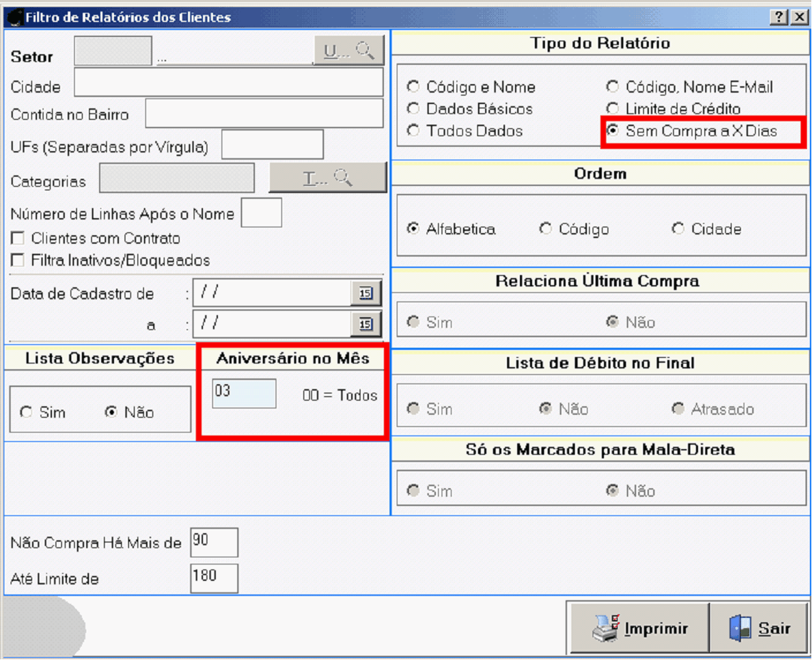Image resolution: width=812 pixels, height=660 pixels.
Task: Toggle Filtra Inativos/Bloqueados checkbox
Action: pos(18,260)
